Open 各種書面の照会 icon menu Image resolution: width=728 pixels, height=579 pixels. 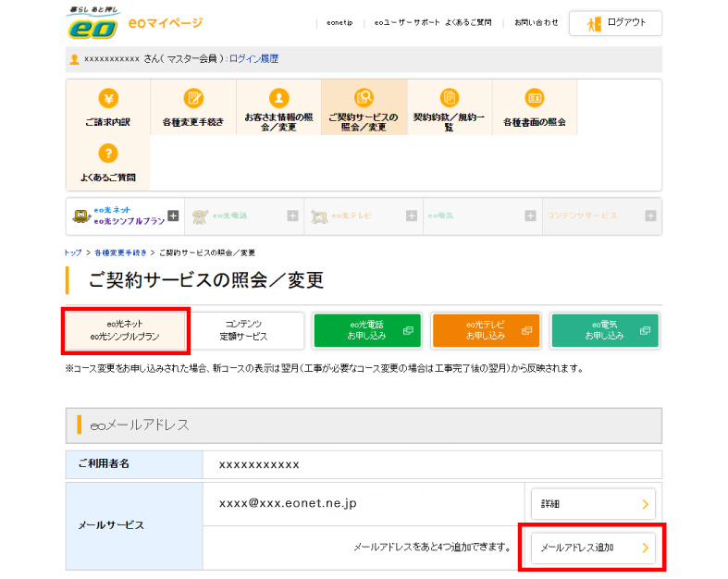(x=535, y=107)
